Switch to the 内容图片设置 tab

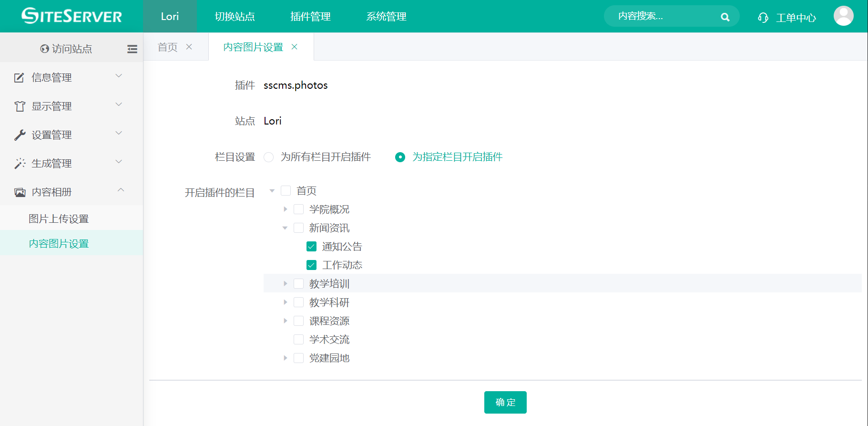coord(253,47)
